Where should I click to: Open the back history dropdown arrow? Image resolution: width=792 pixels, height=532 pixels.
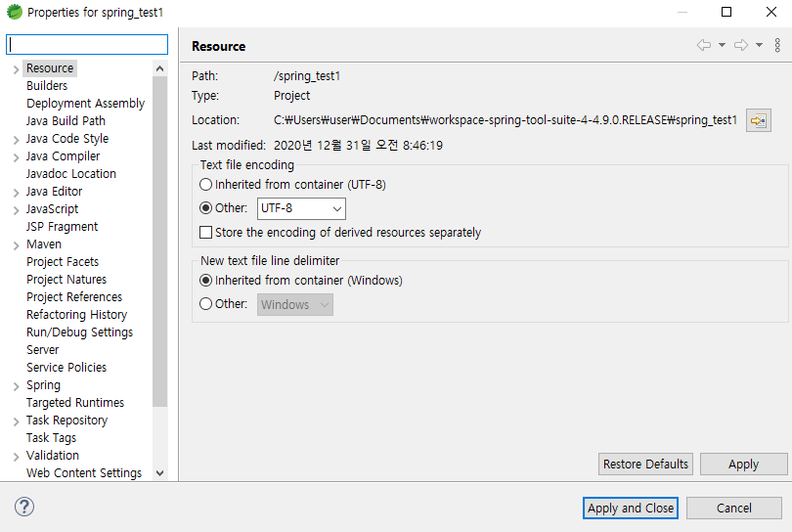click(x=722, y=45)
